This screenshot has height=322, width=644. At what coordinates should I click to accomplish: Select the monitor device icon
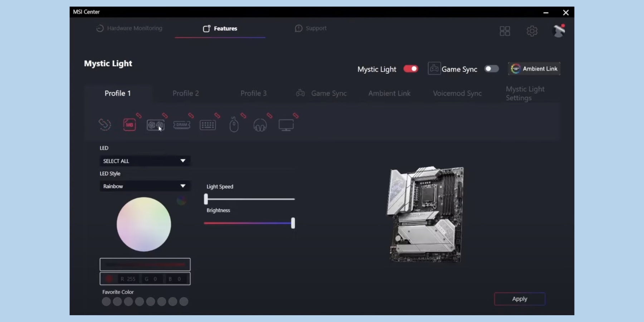(x=286, y=125)
